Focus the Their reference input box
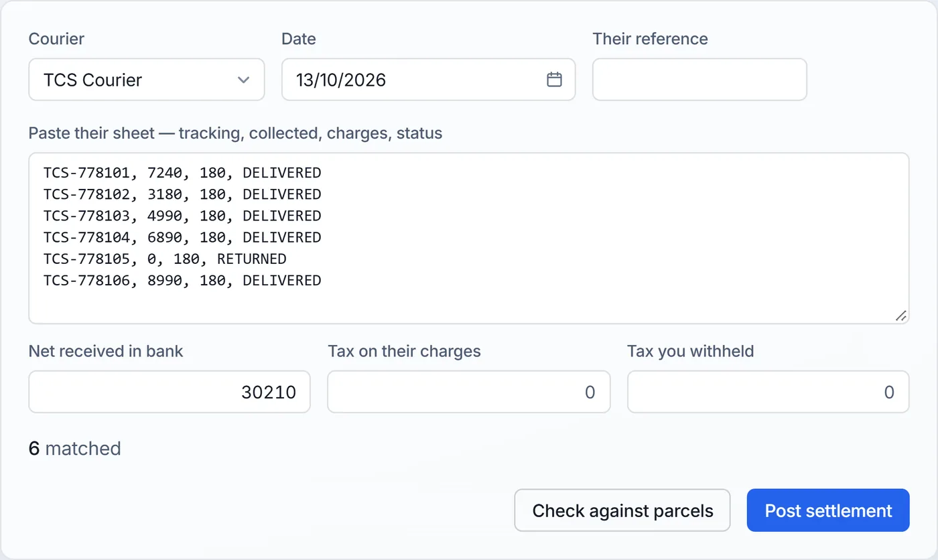Image resolution: width=938 pixels, height=560 pixels. coord(699,80)
